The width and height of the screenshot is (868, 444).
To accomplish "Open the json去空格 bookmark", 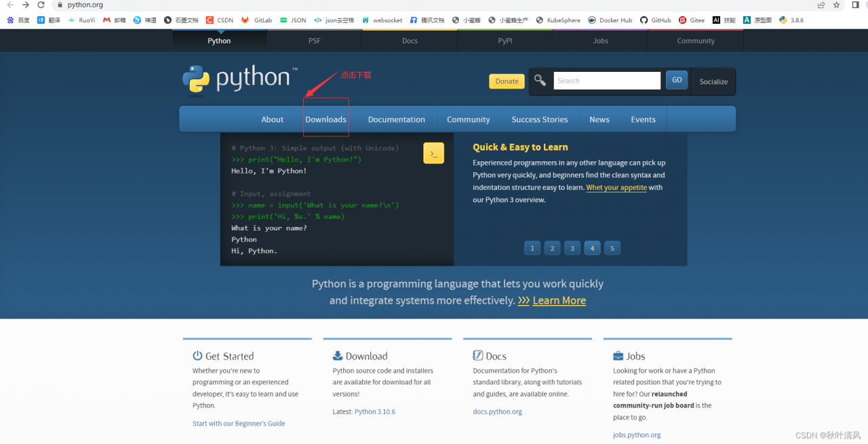I will click(x=334, y=20).
